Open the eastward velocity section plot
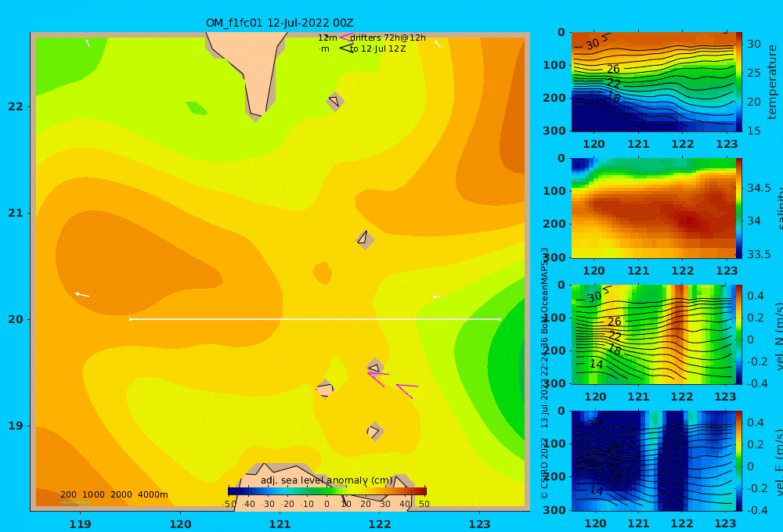 [653, 461]
